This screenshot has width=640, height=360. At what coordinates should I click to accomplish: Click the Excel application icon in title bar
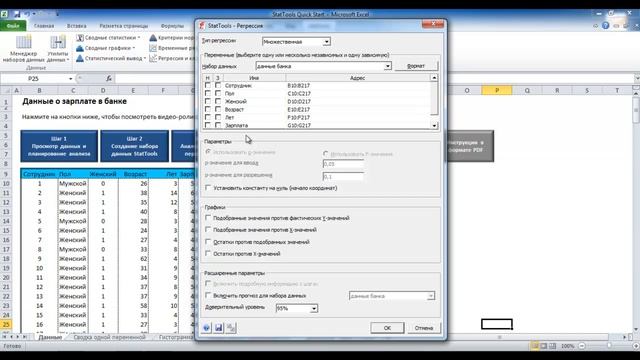pos(4,14)
